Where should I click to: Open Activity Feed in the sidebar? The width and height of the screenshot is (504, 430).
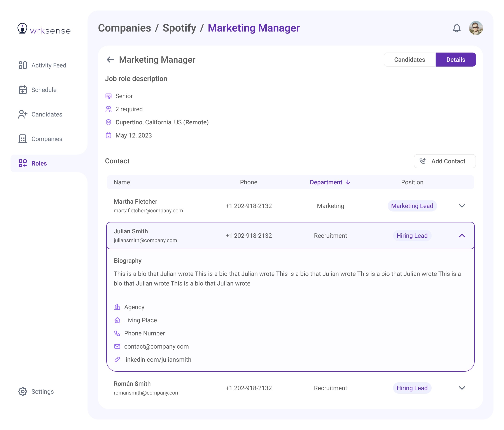point(43,65)
